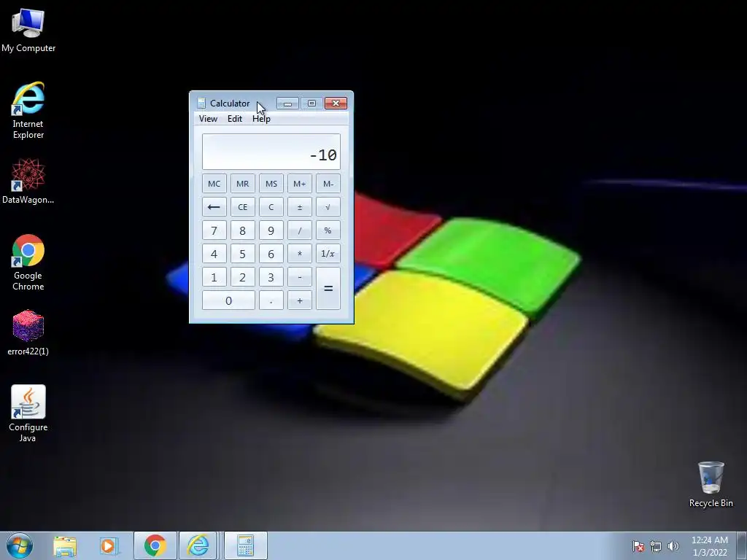Click digit 4 on the calculator
The height and width of the screenshot is (560, 747).
click(x=214, y=254)
